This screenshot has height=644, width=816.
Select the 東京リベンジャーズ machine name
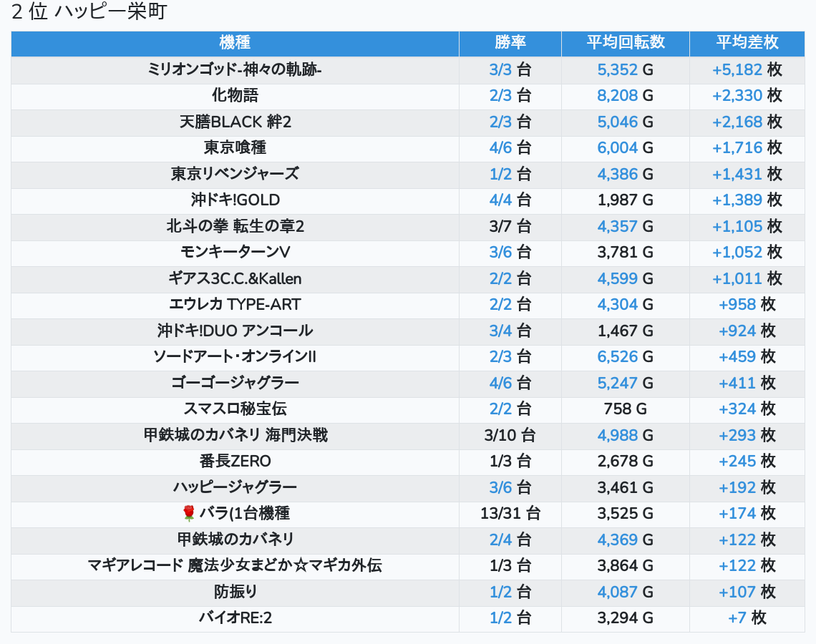(x=235, y=175)
